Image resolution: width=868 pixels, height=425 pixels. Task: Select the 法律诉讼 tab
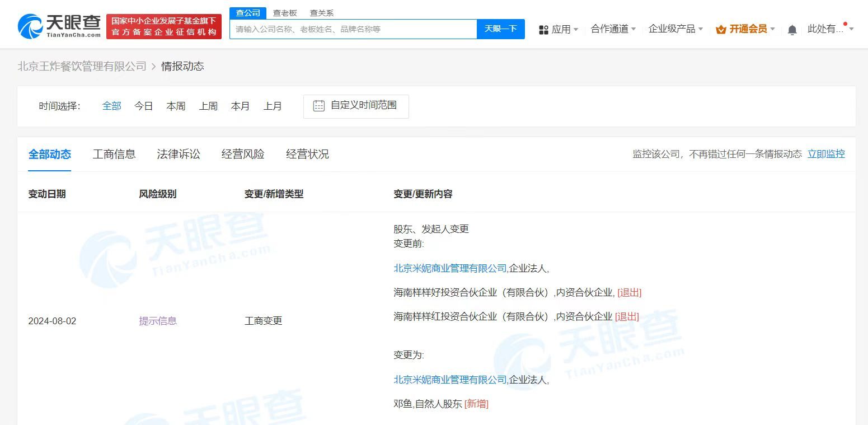(x=178, y=154)
